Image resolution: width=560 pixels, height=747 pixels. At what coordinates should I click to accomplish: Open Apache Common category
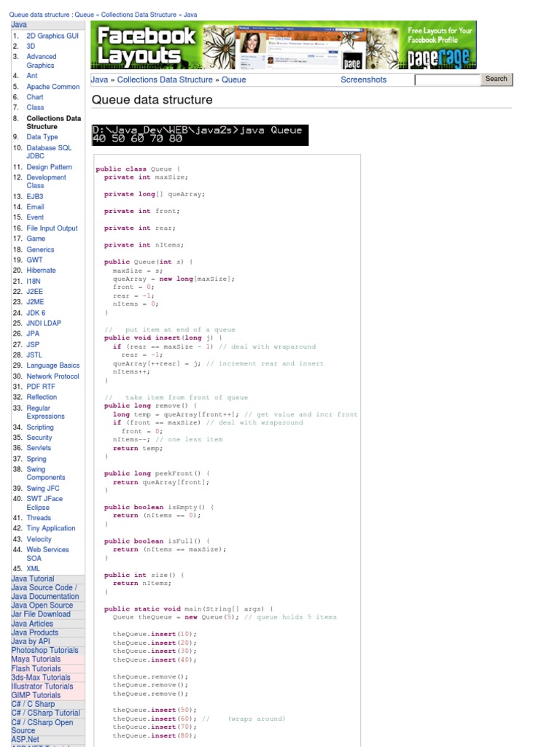(x=52, y=87)
